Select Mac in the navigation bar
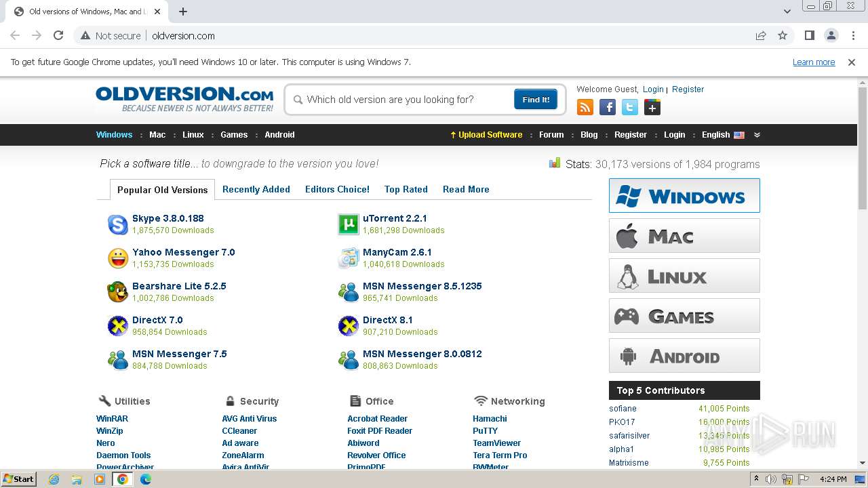This screenshot has width=868, height=488. (157, 135)
